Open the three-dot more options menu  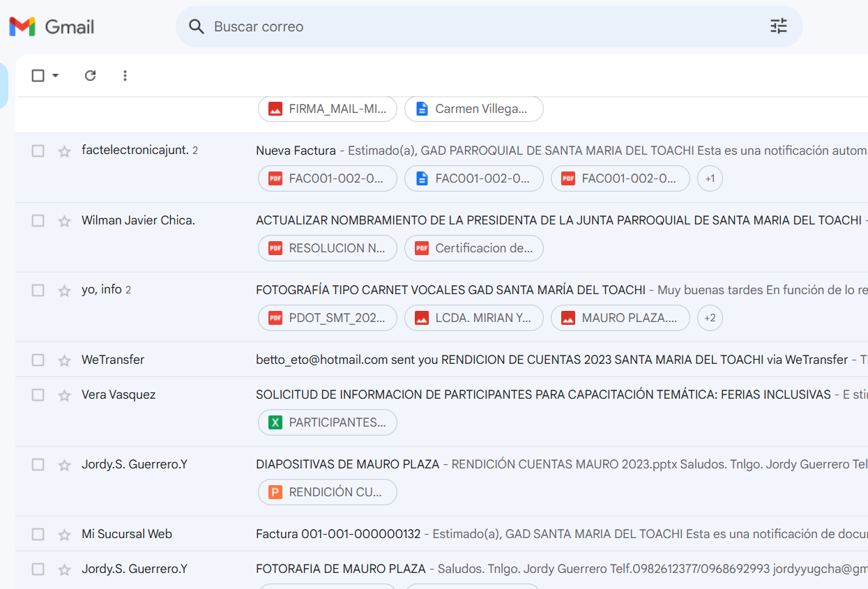coord(125,75)
